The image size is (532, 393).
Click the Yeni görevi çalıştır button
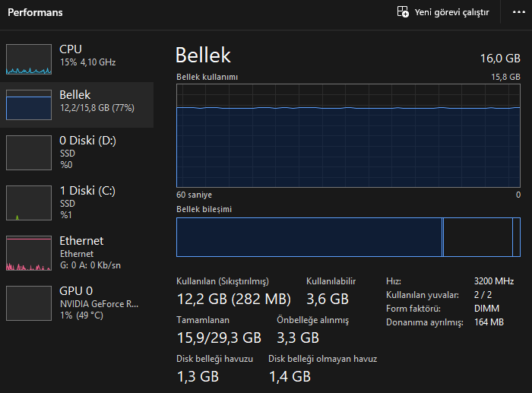coord(451,12)
